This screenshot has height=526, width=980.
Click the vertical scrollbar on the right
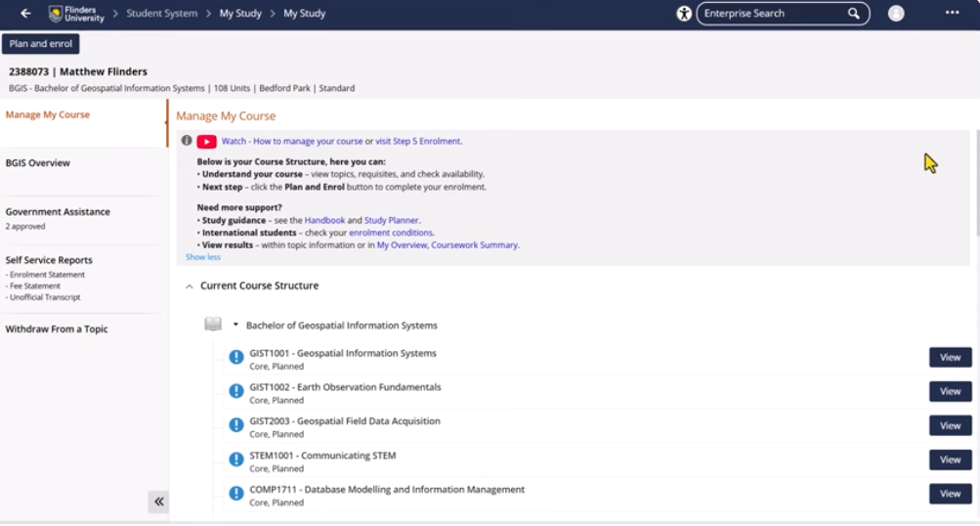pos(976,186)
